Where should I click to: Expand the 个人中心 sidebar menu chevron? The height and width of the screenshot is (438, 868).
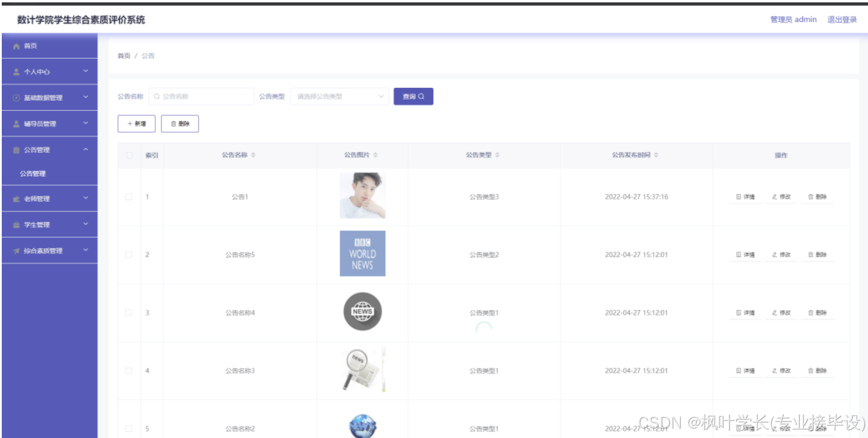(85, 72)
